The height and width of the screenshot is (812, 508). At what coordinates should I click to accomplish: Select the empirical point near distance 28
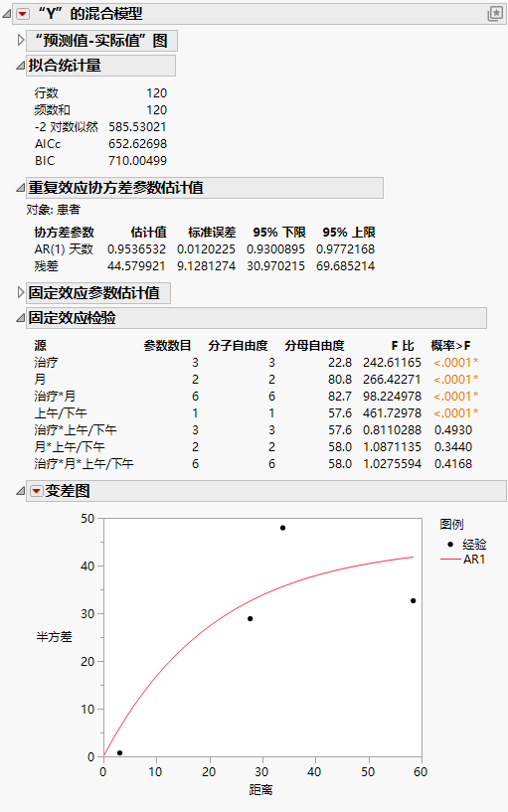pyautogui.click(x=251, y=619)
